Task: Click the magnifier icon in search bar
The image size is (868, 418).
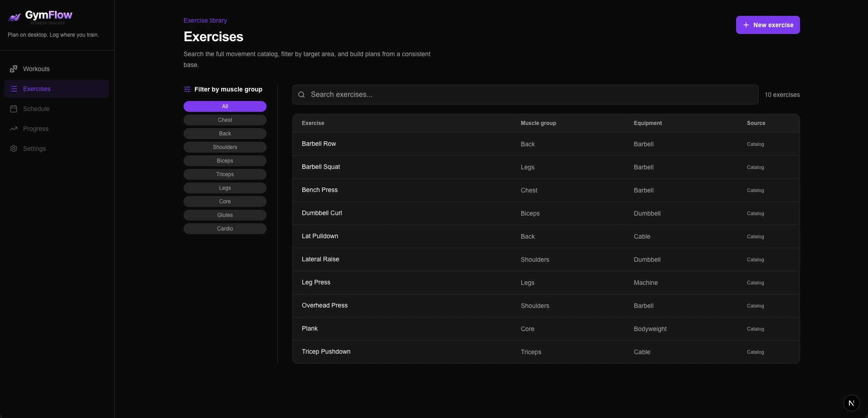Action: click(x=301, y=95)
